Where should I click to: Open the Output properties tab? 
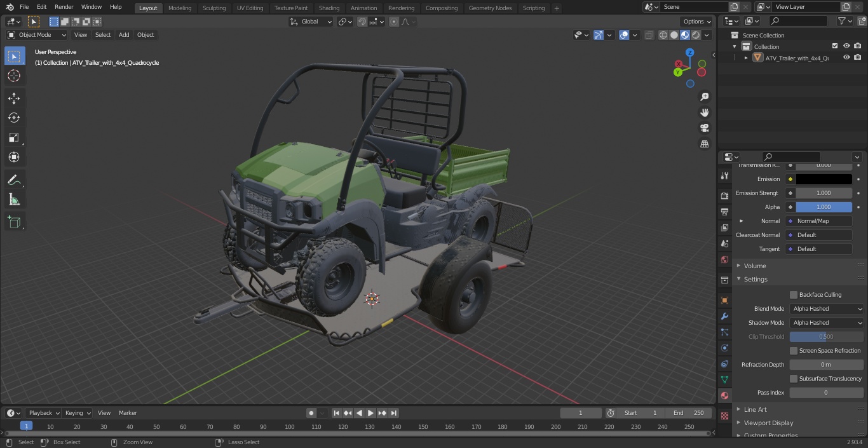724,212
